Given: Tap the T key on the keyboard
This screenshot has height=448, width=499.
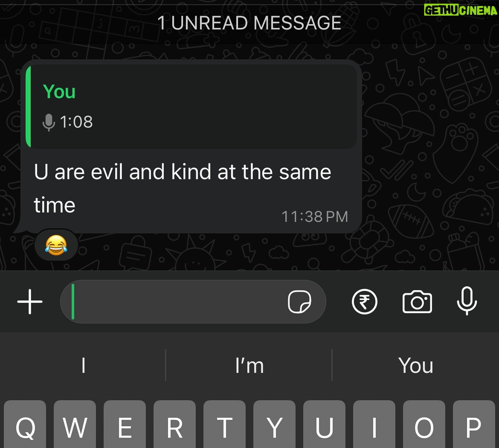Looking at the screenshot, I should (x=225, y=424).
